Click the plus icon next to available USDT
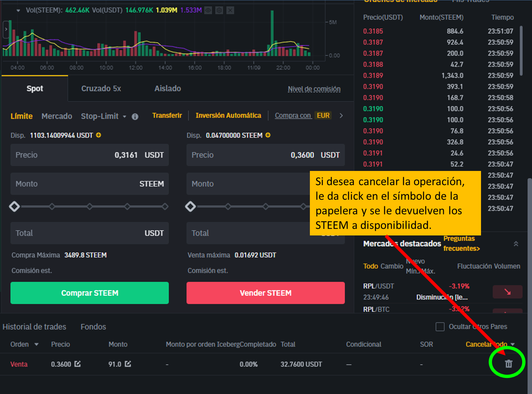Viewport: 532px width, 394px height. coord(98,135)
